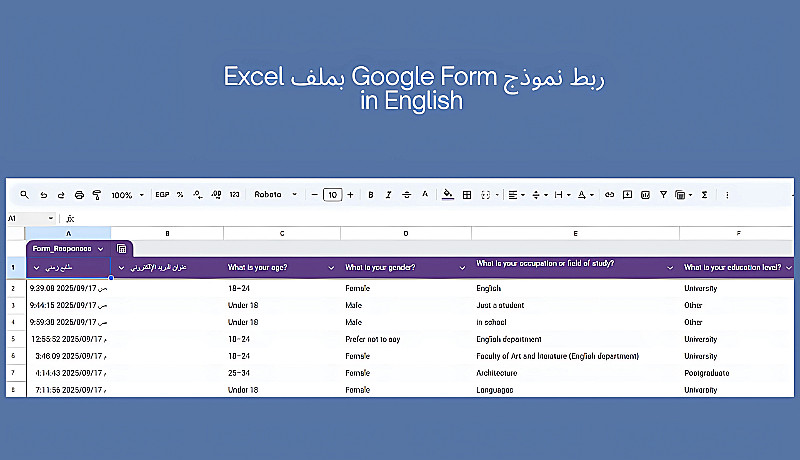Image resolution: width=800 pixels, height=460 pixels.
Task: Open the email address column filter arrow
Action: point(121,268)
